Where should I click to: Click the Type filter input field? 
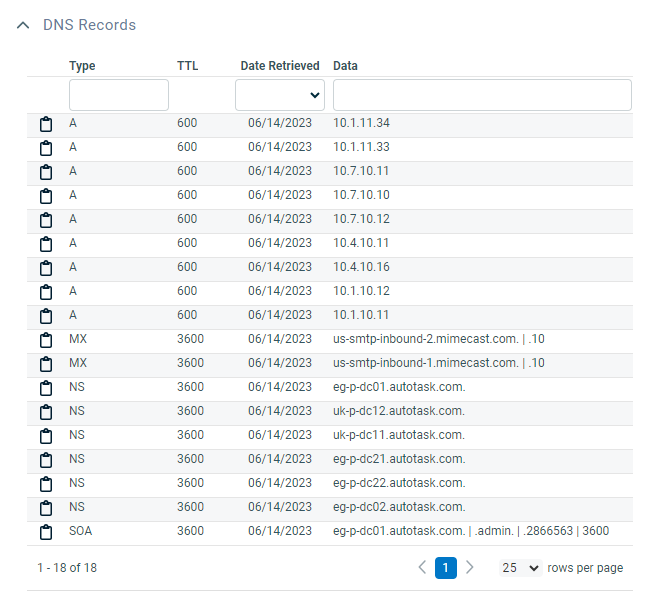click(x=118, y=95)
